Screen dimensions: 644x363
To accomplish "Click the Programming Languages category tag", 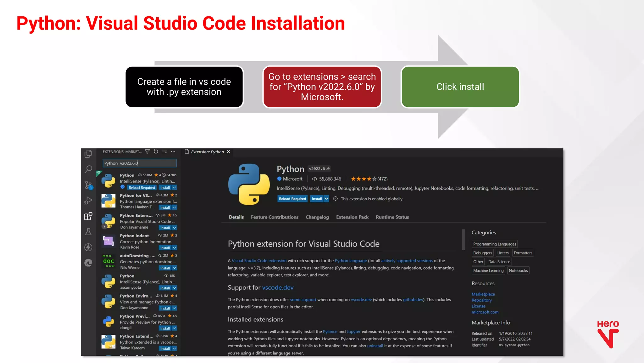I will 494,244.
